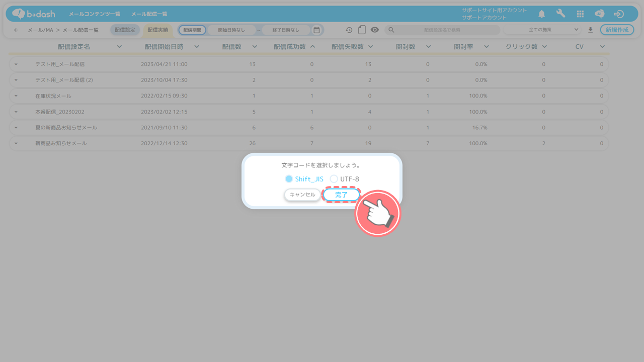Click the logout icon
Viewport: 644px width, 362px height.
tap(619, 14)
